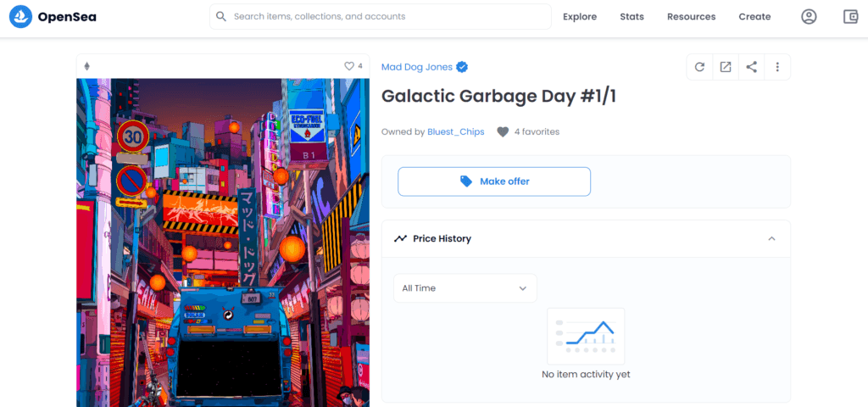
Task: Open the Resources menu
Action: coord(691,17)
